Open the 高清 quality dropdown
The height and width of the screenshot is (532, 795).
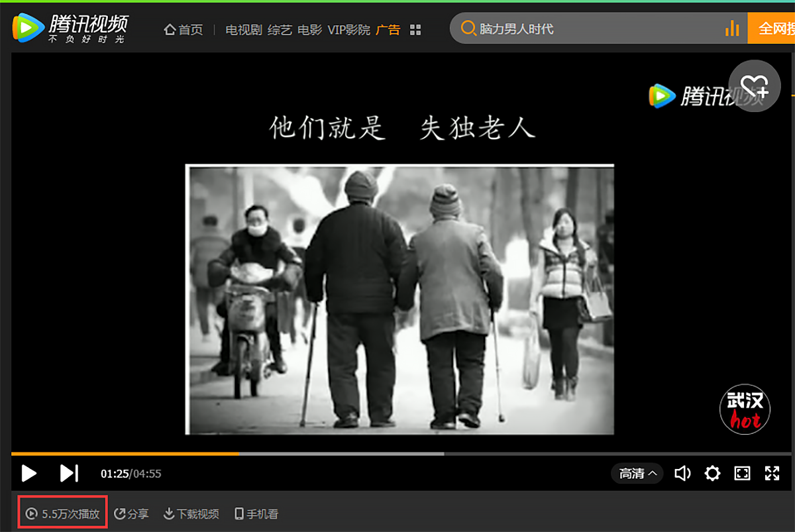pos(637,473)
